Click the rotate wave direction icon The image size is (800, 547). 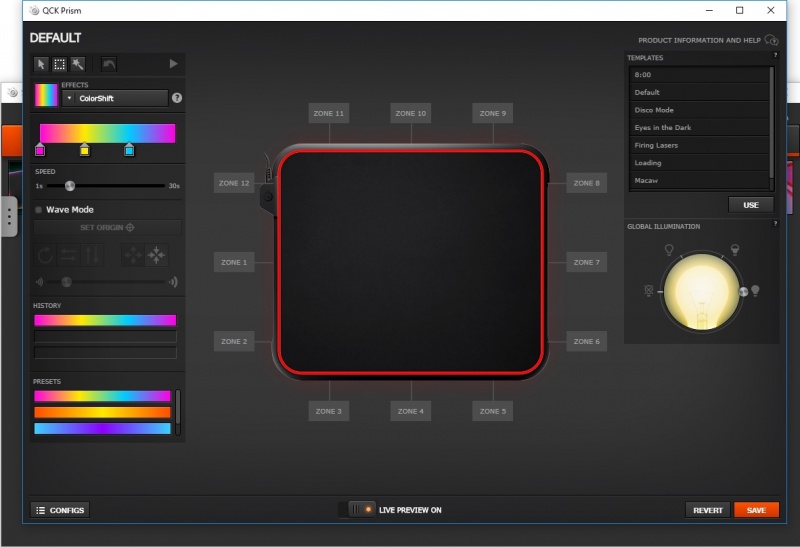point(45,255)
